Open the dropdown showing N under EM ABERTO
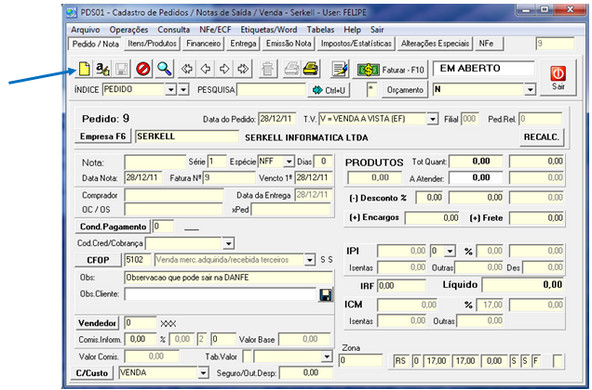The height and width of the screenshot is (390, 592). 530,89
